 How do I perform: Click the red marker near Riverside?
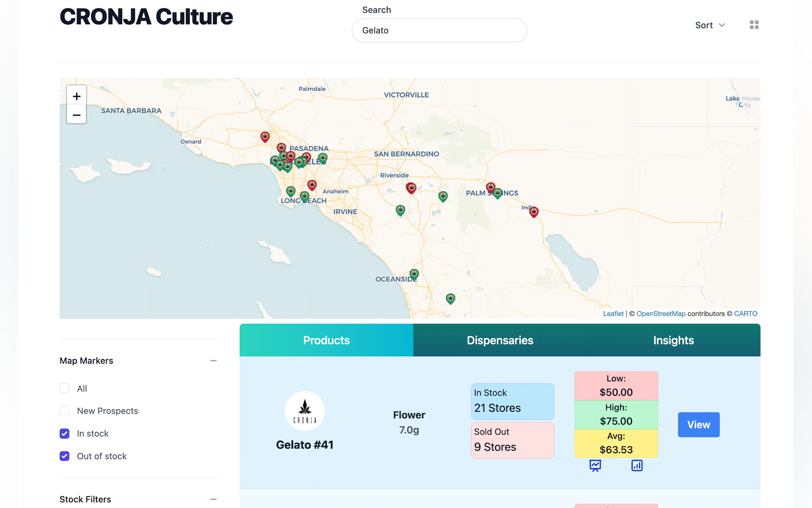pyautogui.click(x=411, y=187)
